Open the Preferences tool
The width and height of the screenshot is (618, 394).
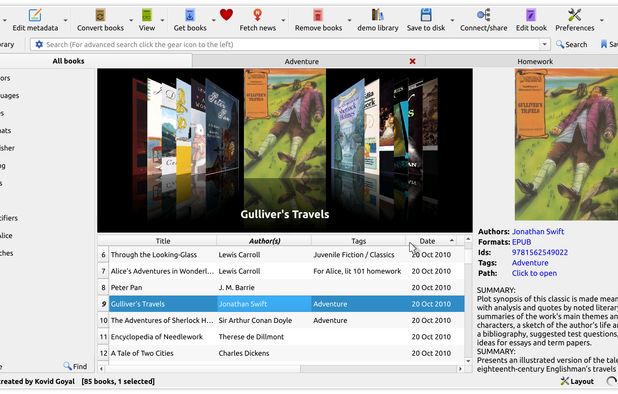575,20
